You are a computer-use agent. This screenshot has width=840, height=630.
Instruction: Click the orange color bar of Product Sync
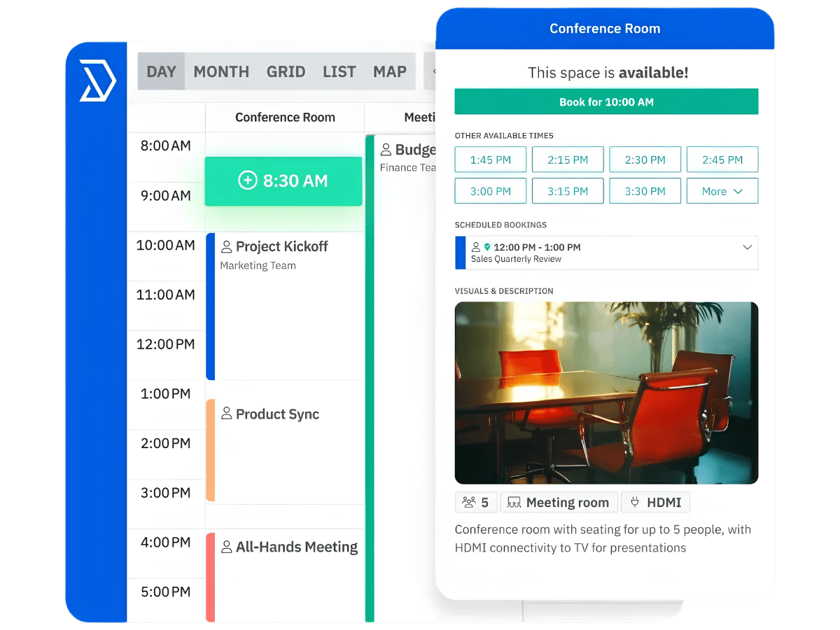210,450
